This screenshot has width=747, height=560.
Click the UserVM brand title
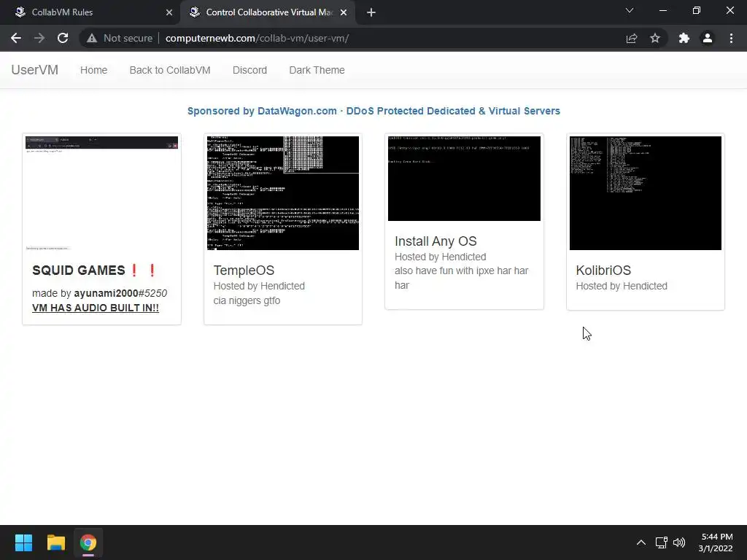pyautogui.click(x=35, y=70)
